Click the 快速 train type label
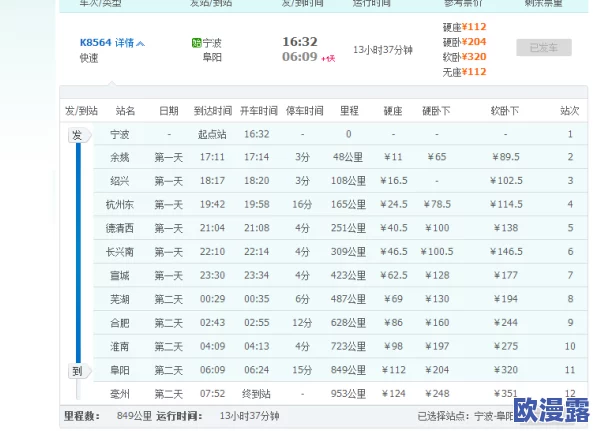The image size is (594, 431). point(89,58)
